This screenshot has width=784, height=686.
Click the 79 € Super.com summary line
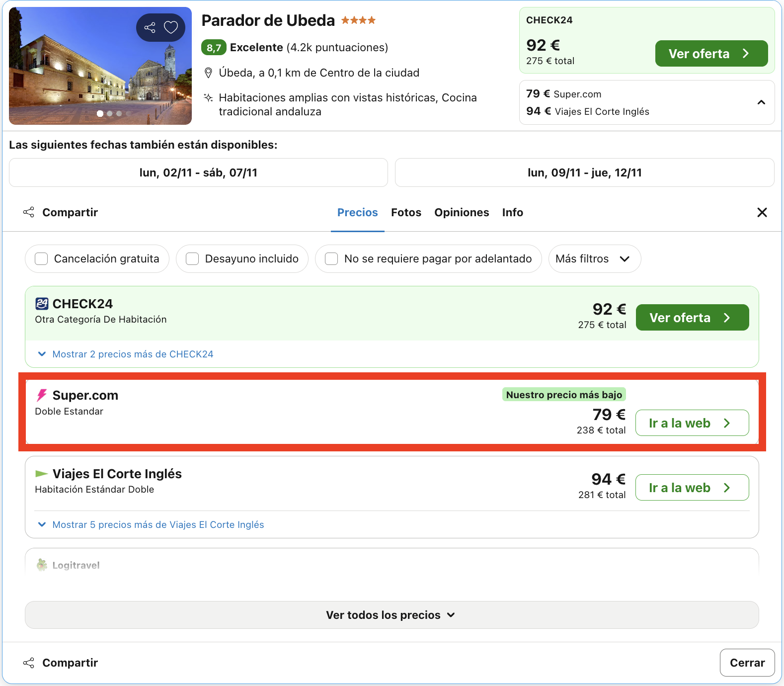(x=564, y=94)
